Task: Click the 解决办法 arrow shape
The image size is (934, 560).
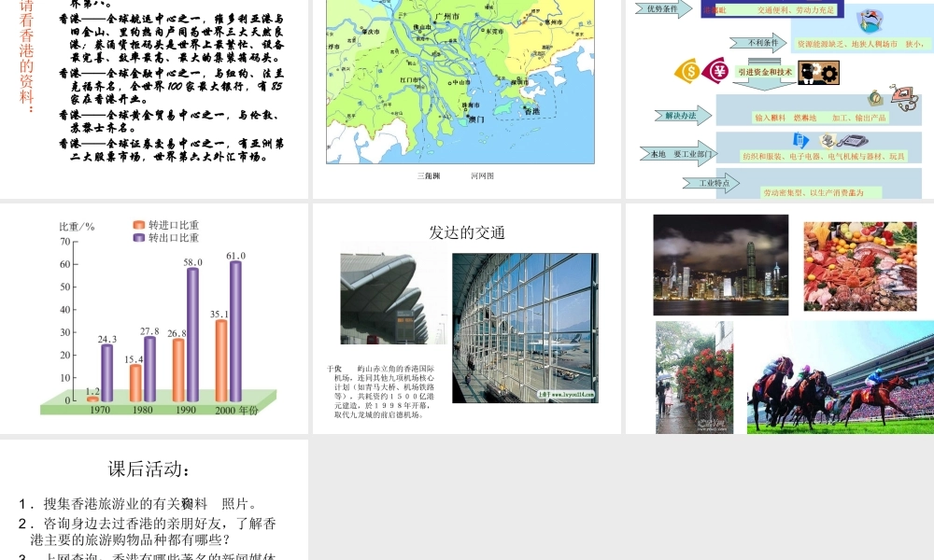Action: tap(684, 116)
